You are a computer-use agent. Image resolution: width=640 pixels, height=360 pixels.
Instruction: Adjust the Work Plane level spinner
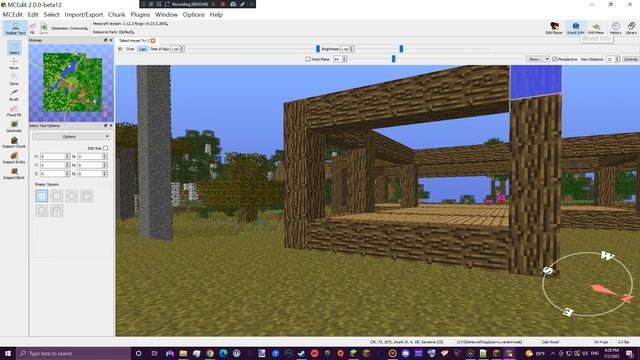pyautogui.click(x=340, y=60)
